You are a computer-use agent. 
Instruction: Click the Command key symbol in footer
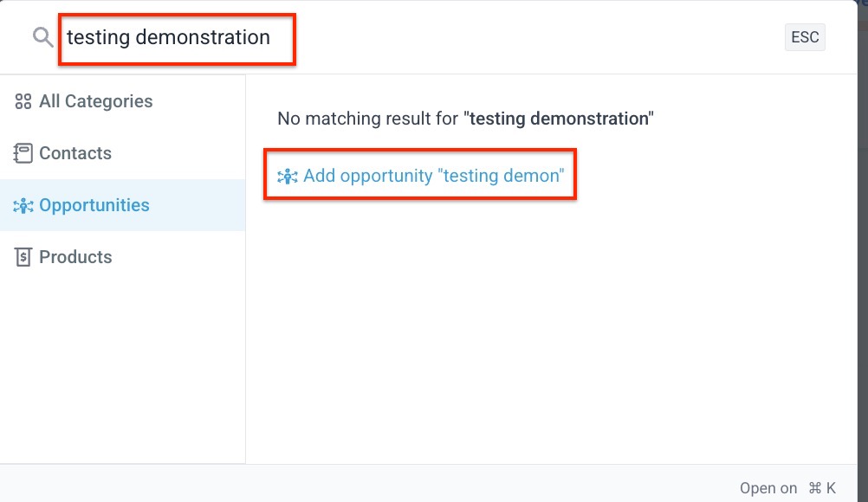pyautogui.click(x=814, y=488)
